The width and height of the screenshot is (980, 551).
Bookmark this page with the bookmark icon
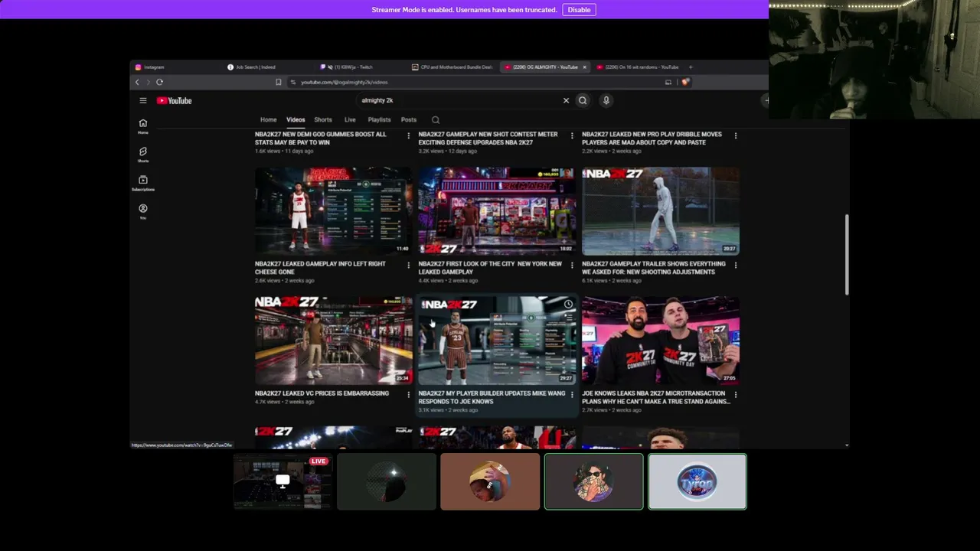pyautogui.click(x=279, y=82)
